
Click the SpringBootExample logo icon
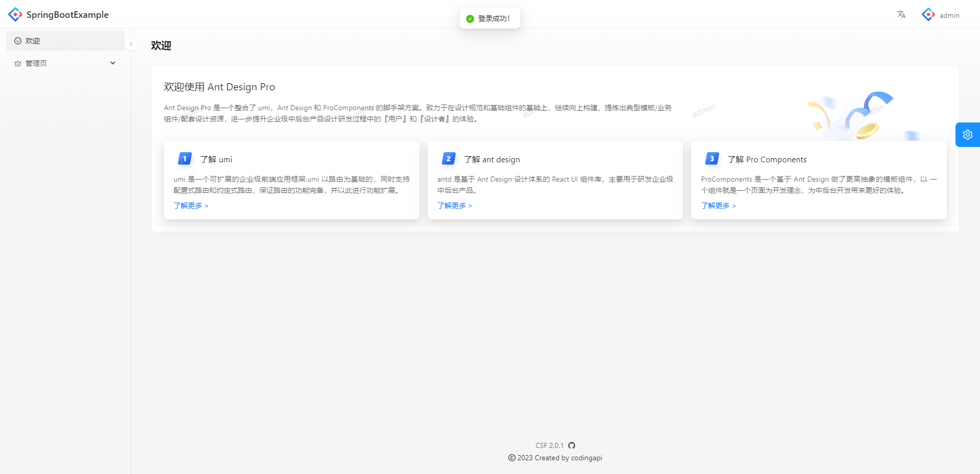[x=15, y=14]
